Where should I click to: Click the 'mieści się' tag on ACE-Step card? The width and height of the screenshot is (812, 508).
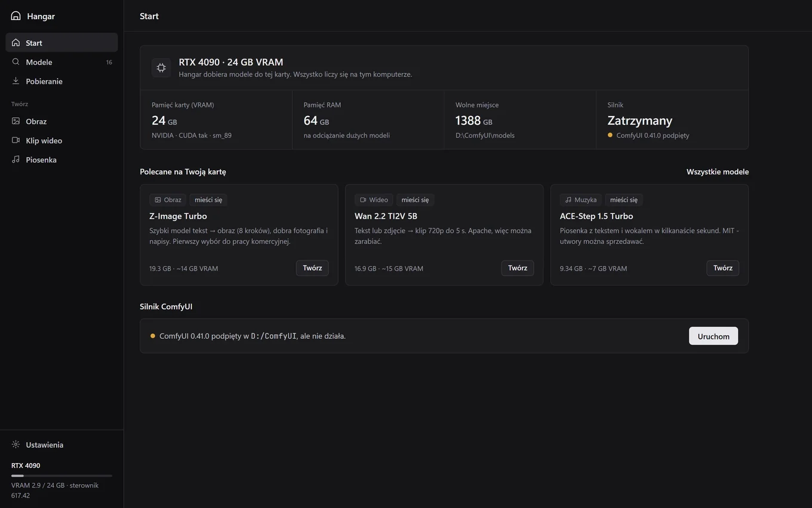pos(624,200)
